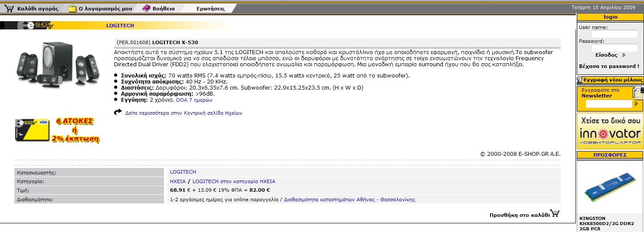Open ΗΧΕΙΑ category link

pyautogui.click(x=178, y=181)
